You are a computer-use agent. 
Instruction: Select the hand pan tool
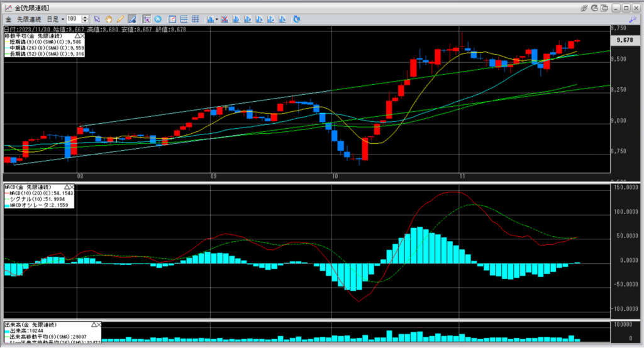(108, 19)
